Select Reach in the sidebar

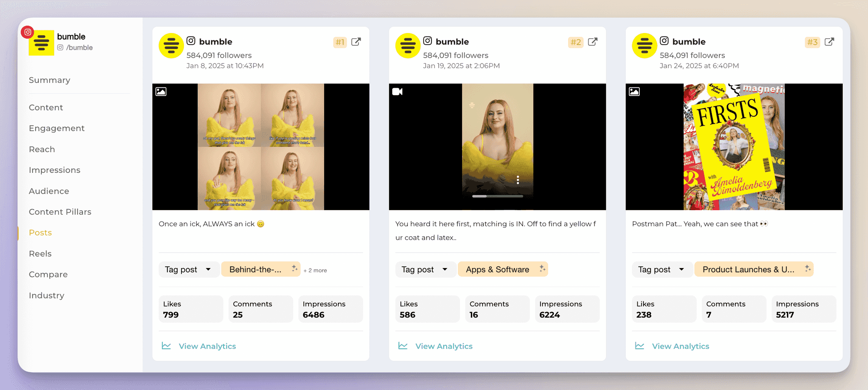[x=42, y=149]
